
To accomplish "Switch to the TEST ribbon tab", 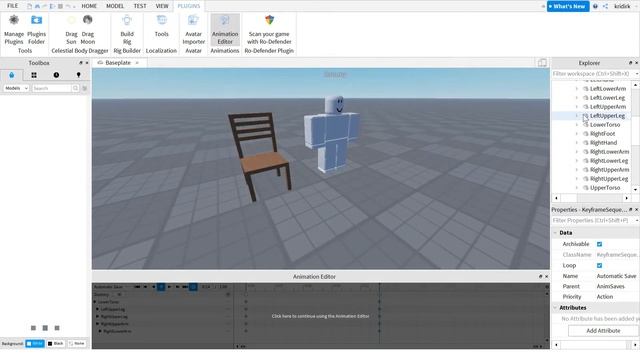I will pyautogui.click(x=140, y=6).
